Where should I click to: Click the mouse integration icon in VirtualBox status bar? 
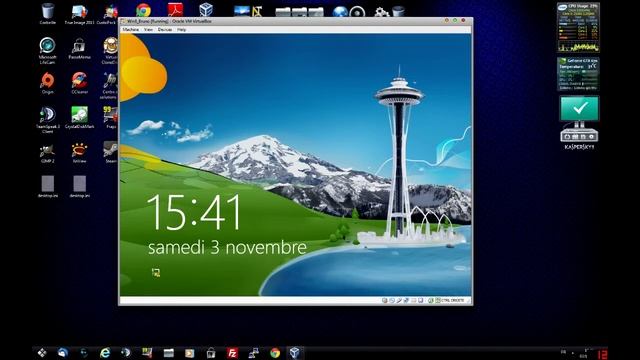tap(430, 300)
